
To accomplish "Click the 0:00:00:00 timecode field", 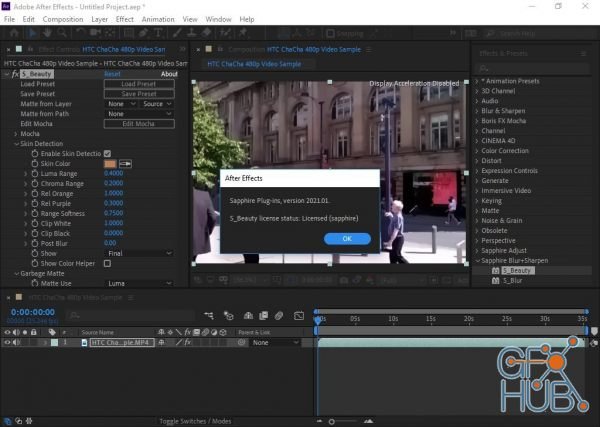I will (x=33, y=312).
